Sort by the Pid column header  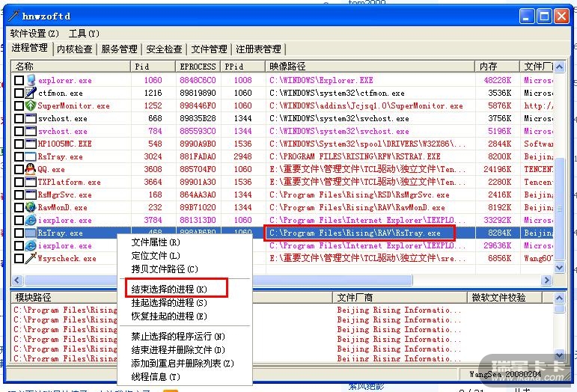coord(153,66)
